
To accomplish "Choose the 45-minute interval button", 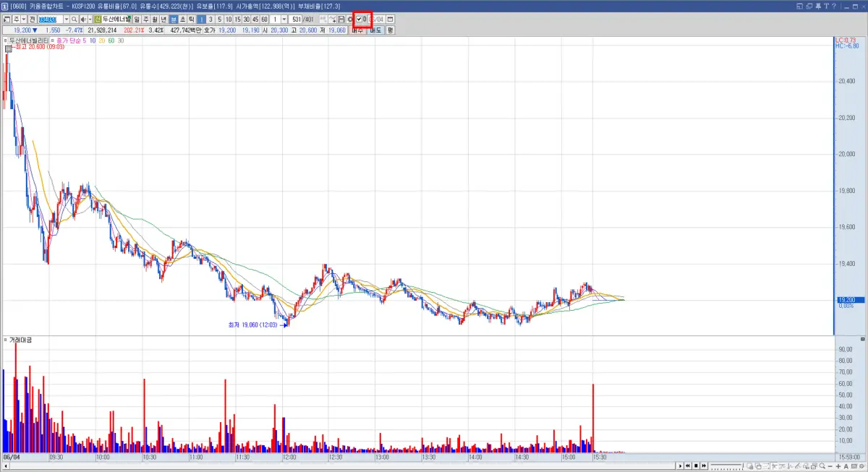I will tap(255, 19).
